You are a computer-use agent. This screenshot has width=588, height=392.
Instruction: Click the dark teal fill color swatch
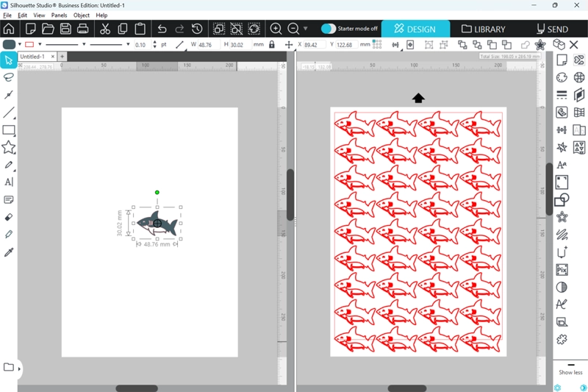click(9, 45)
